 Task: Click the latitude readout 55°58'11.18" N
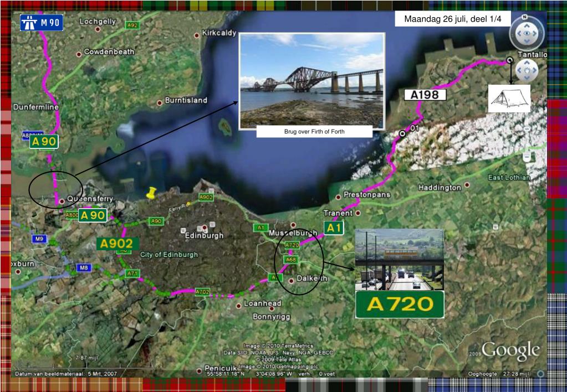coord(227,374)
